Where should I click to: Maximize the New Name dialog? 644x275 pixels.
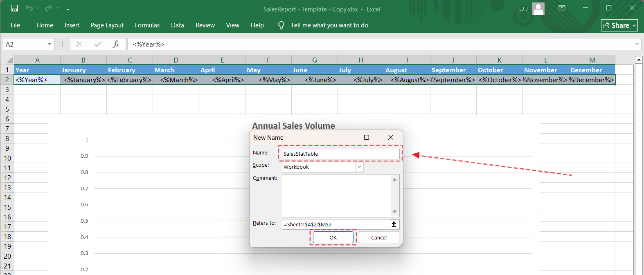click(367, 137)
